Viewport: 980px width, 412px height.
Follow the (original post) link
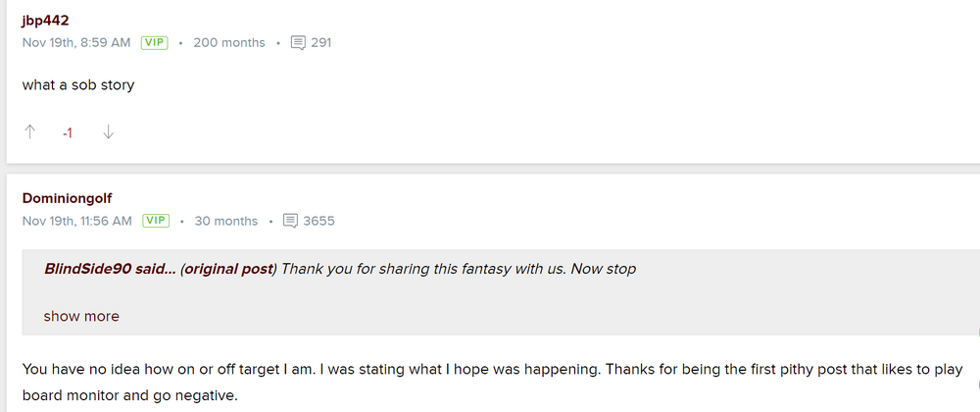[x=228, y=269]
